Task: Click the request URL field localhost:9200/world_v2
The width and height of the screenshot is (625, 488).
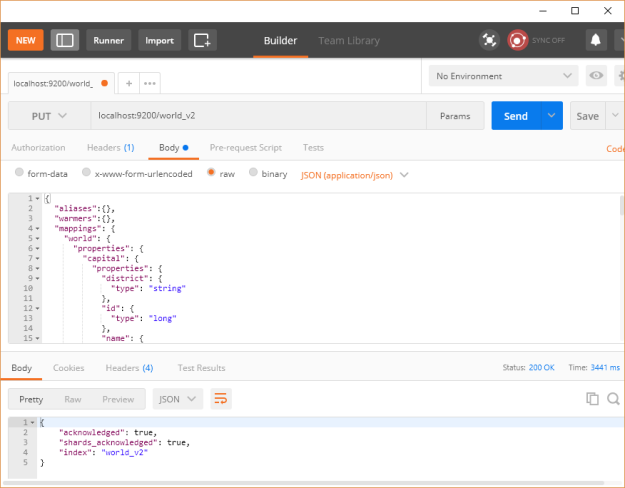Action: 259,116
